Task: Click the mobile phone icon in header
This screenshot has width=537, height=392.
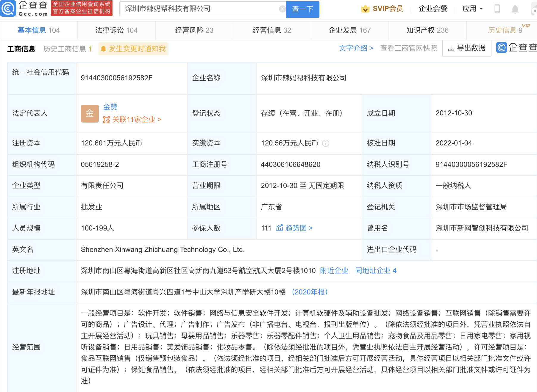Action: [x=497, y=9]
